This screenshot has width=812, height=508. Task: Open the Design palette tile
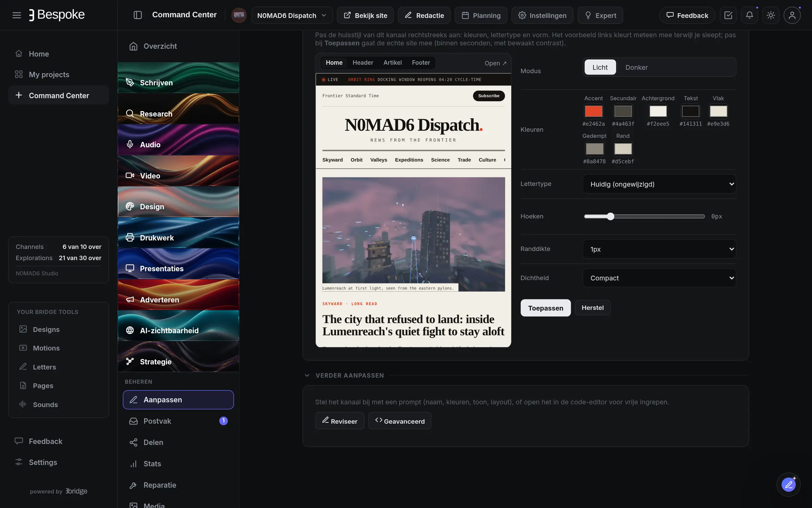[178, 202]
